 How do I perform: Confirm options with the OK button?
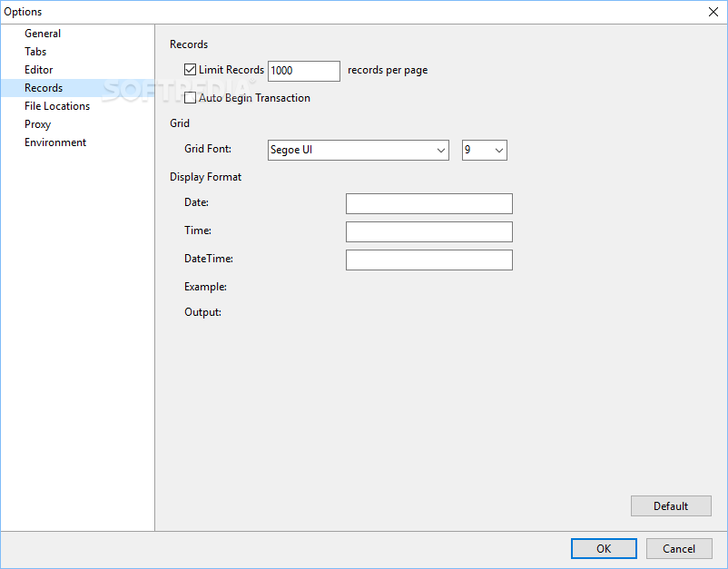click(x=604, y=548)
